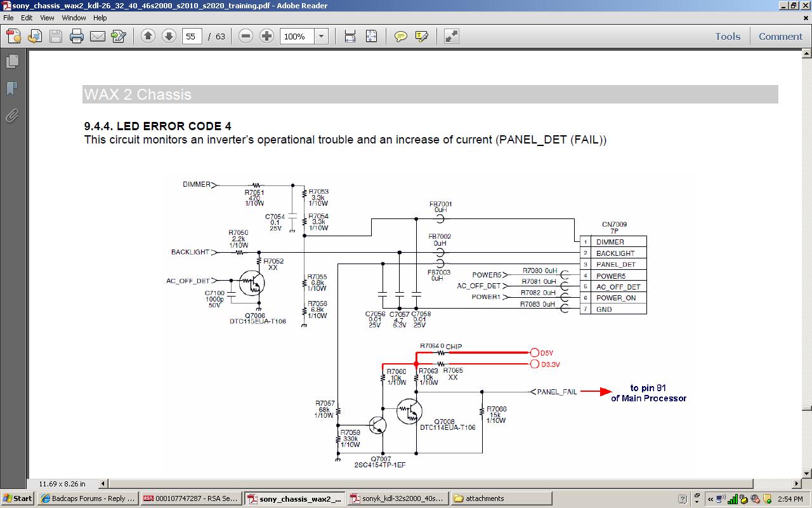Image resolution: width=812 pixels, height=508 pixels.
Task: Click the email envelope icon
Action: coord(98,36)
